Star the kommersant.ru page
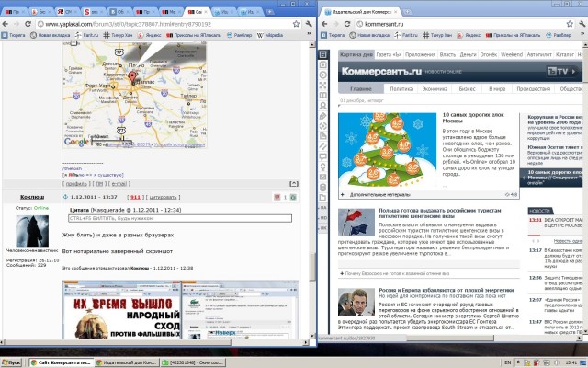588x368 pixels. pos(570,24)
